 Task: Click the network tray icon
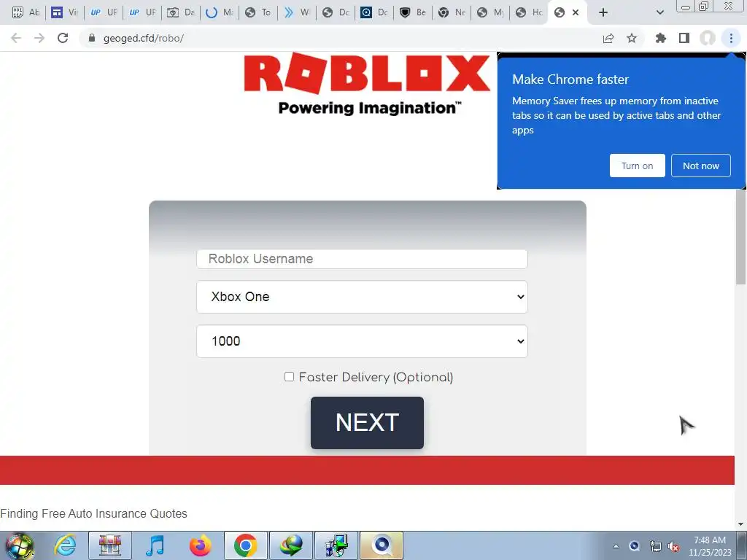(655, 546)
